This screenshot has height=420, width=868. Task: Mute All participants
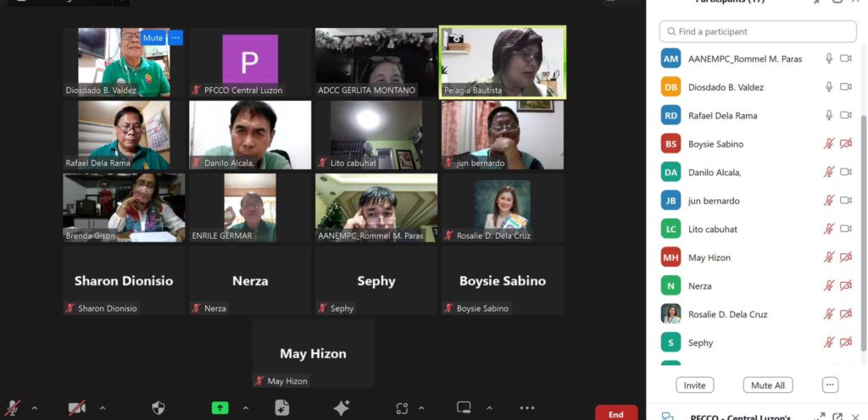[768, 385]
